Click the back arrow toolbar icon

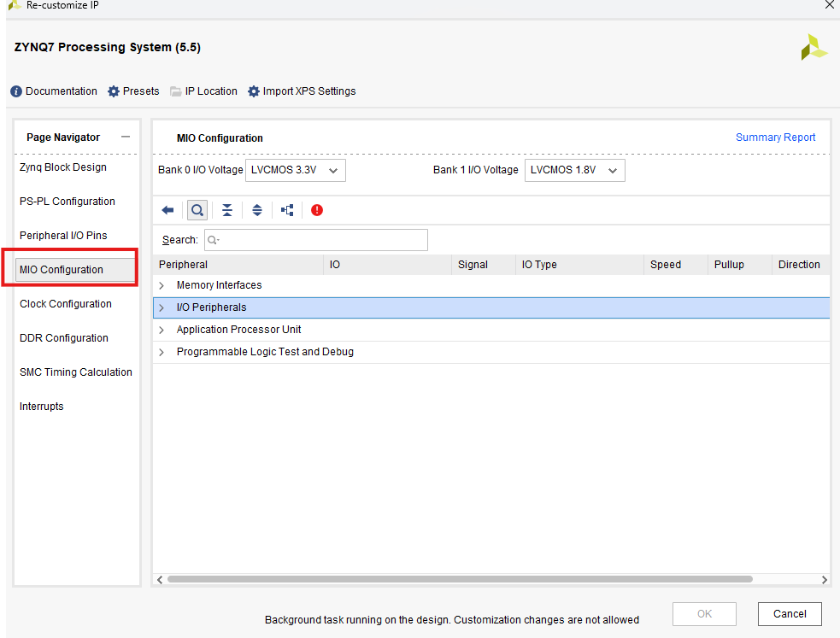click(x=167, y=210)
